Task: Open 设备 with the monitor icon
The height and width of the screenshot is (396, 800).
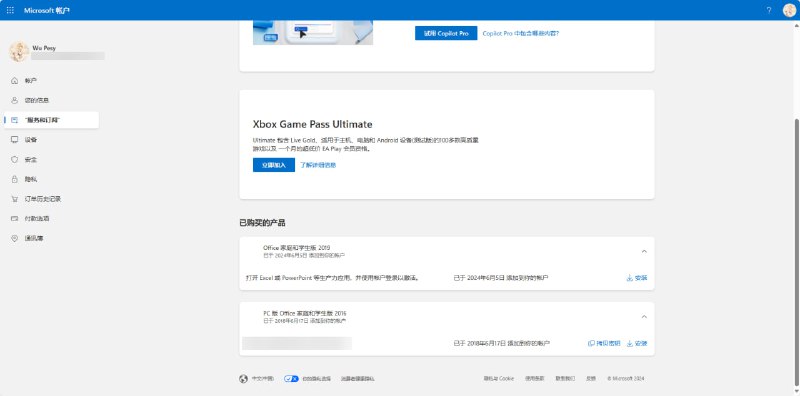Action: [x=51, y=140]
